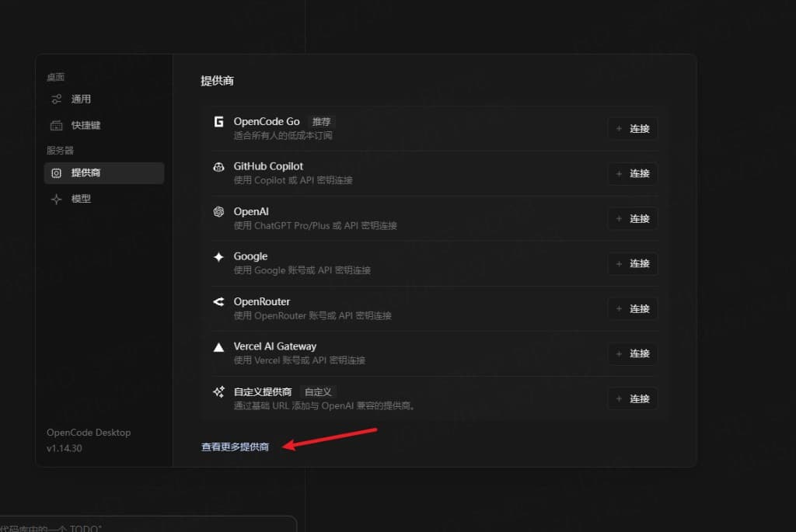This screenshot has width=796, height=532.
Task: Click the Google sparkle logo icon
Action: point(218,256)
